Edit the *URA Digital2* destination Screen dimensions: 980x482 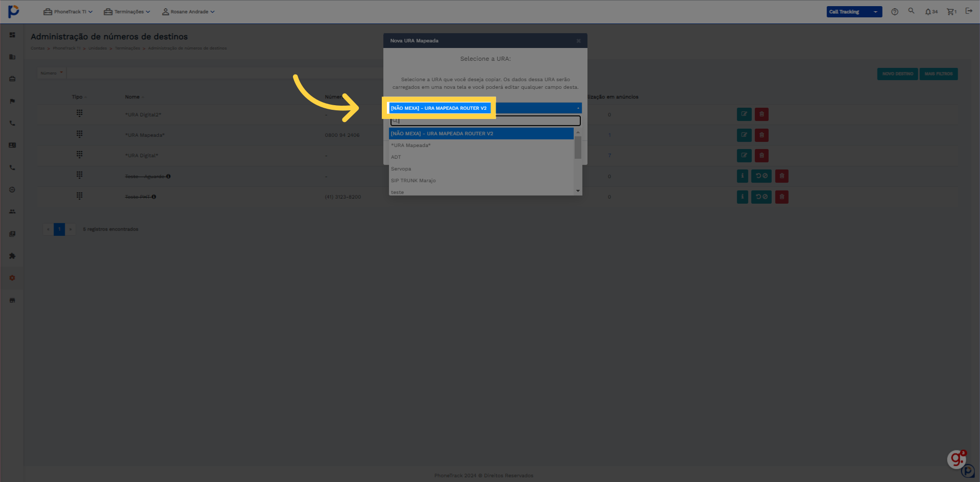744,114
